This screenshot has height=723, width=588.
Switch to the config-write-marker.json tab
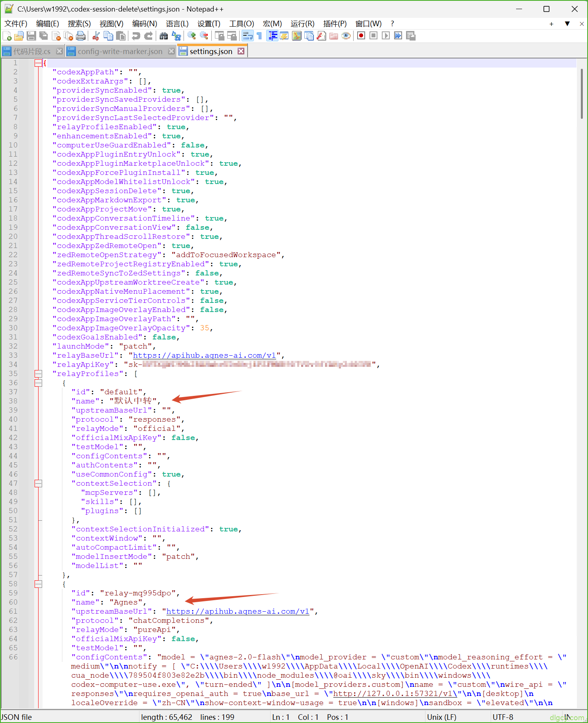(x=120, y=51)
